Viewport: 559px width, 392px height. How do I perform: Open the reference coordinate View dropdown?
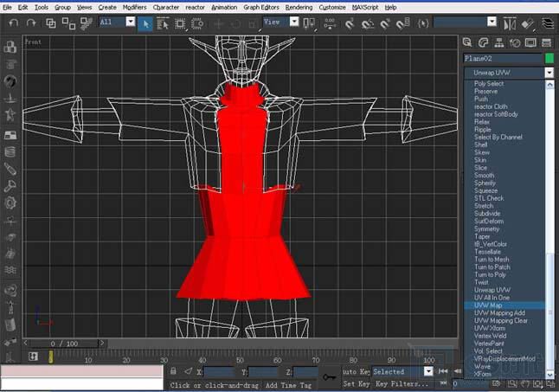(x=294, y=22)
